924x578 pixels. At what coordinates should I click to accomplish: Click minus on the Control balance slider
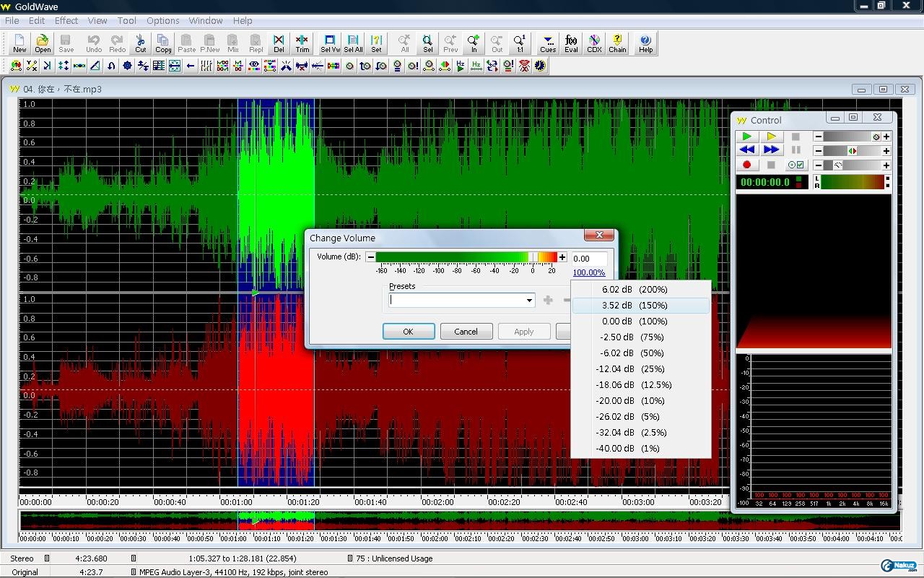pos(819,151)
